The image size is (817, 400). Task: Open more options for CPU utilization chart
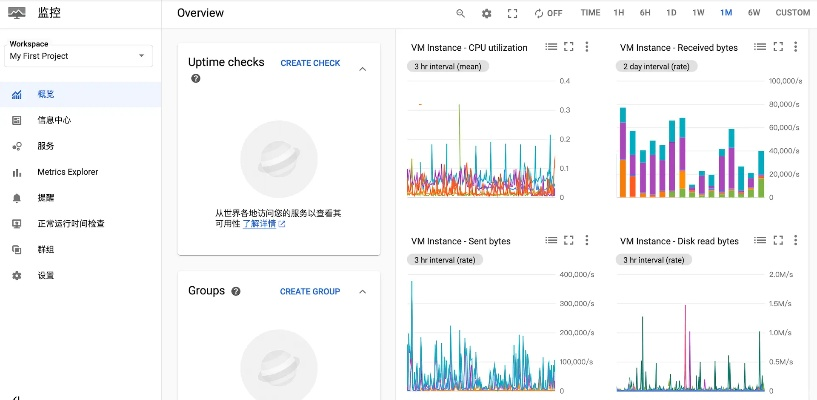coord(587,47)
